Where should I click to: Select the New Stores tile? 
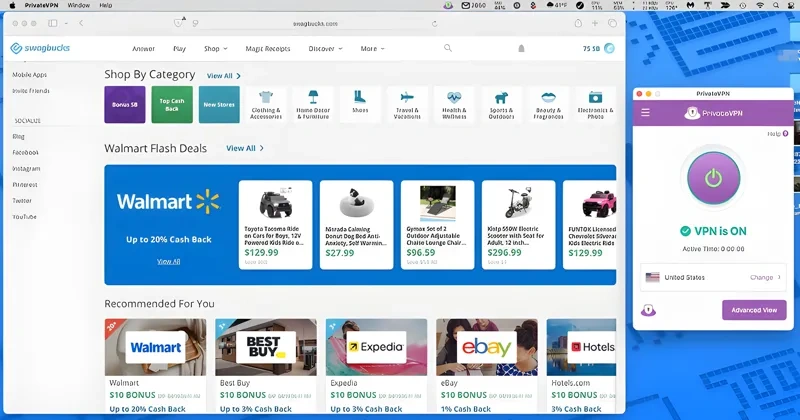tap(219, 105)
